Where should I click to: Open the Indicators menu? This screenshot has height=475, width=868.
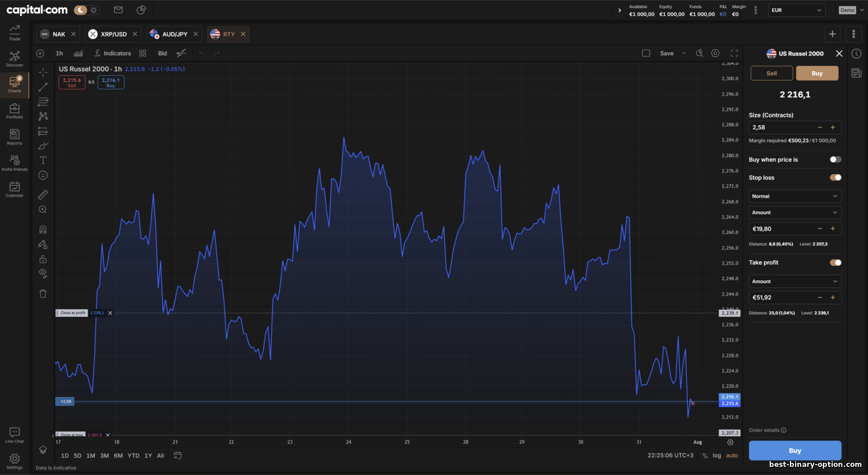(113, 53)
